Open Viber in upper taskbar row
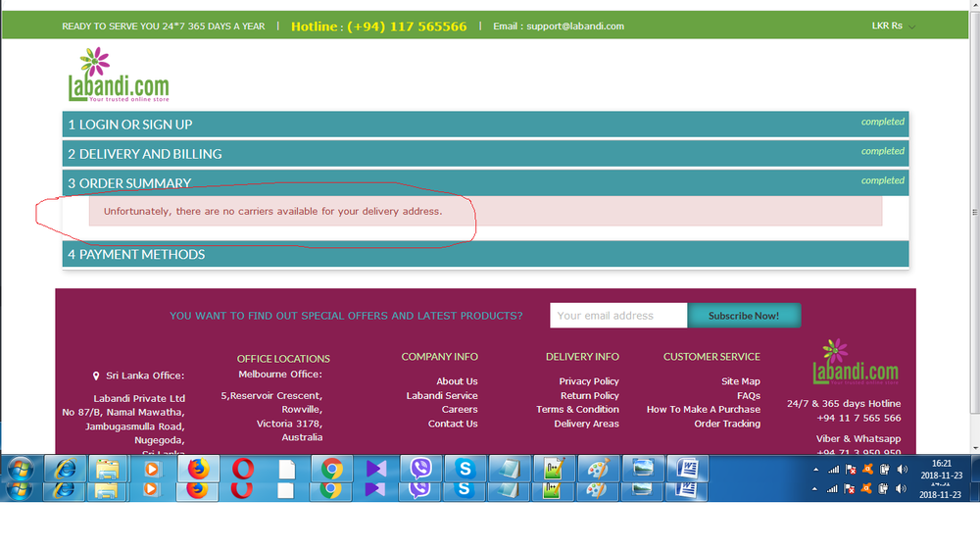This screenshot has height=551, width=980. click(420, 469)
